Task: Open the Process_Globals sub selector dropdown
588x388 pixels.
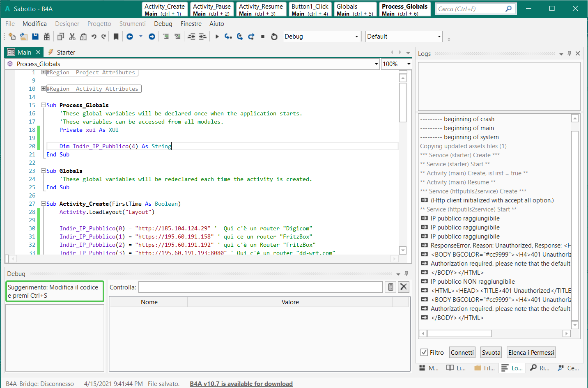Action: point(376,64)
